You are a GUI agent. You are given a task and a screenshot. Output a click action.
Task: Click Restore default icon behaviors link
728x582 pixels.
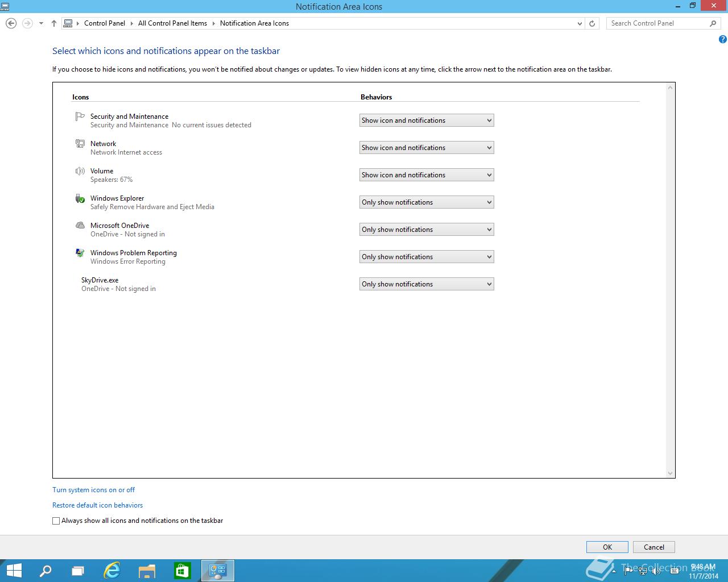pyautogui.click(x=98, y=505)
